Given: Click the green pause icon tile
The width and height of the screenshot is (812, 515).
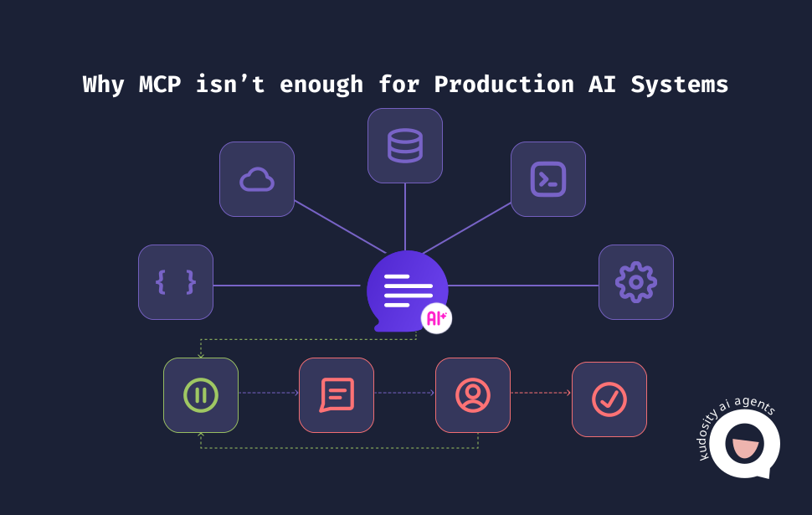Looking at the screenshot, I should [201, 395].
